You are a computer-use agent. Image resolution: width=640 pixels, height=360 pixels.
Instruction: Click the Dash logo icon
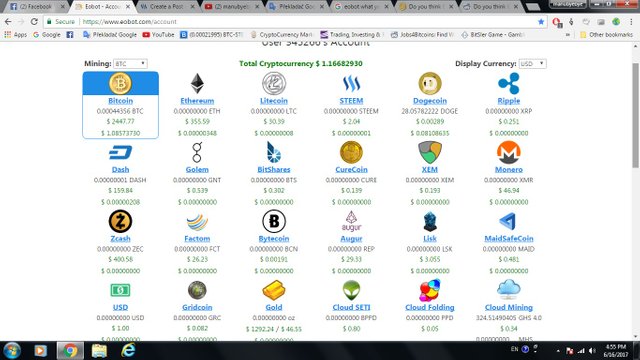click(x=120, y=153)
